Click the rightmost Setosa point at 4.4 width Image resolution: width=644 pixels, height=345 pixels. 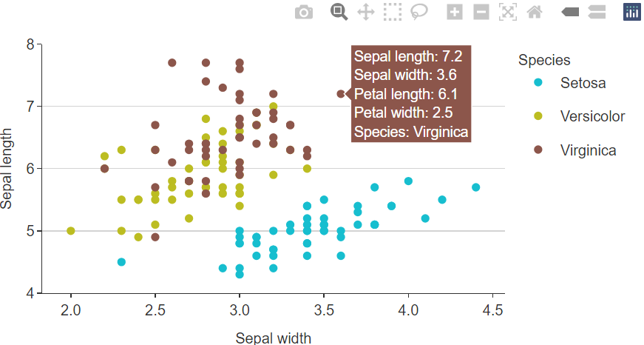475,187
